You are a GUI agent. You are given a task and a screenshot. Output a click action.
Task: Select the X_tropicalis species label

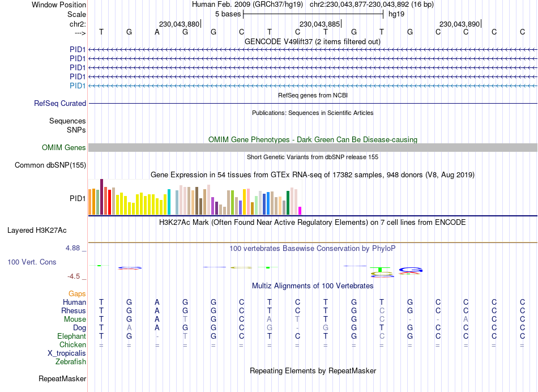coord(67,353)
